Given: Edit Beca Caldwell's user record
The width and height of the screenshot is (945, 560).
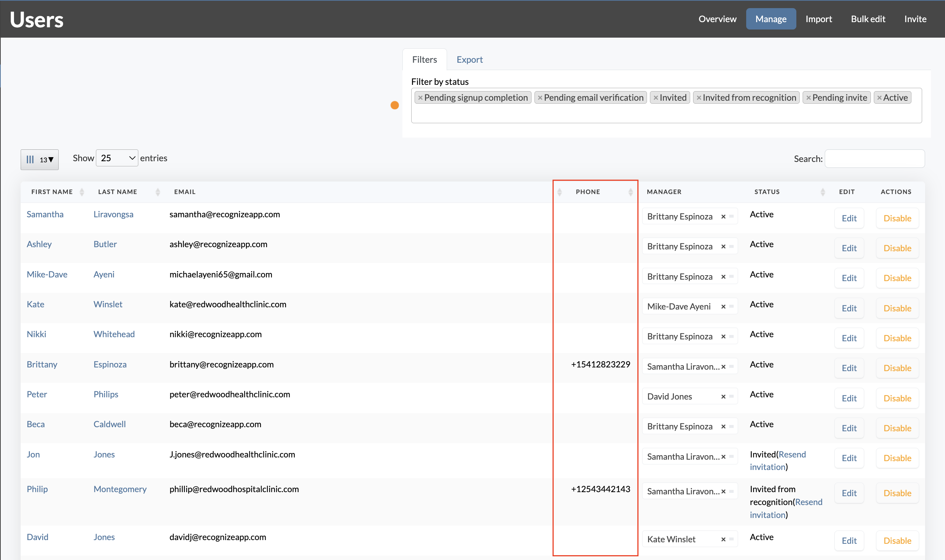Looking at the screenshot, I should 849,428.
